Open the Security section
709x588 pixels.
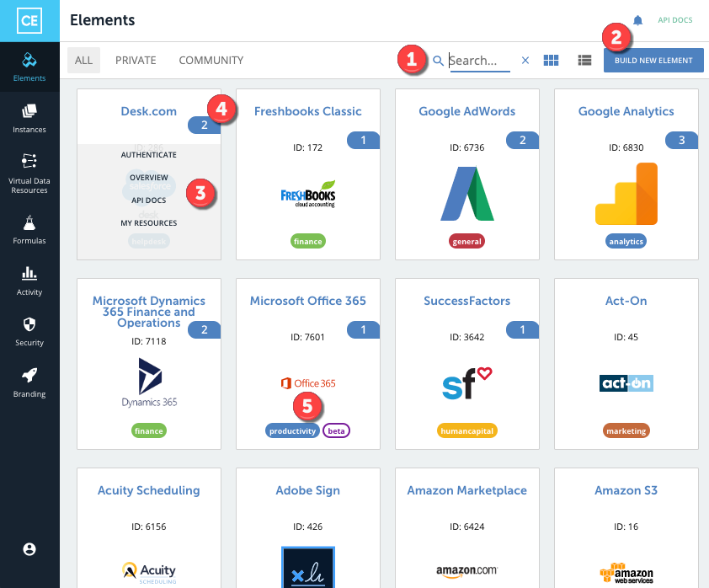pos(29,332)
